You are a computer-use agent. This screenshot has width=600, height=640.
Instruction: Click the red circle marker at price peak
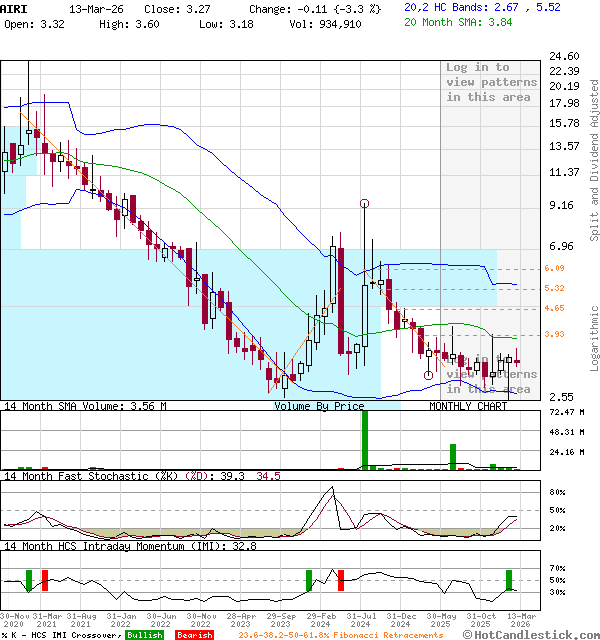coord(365,203)
